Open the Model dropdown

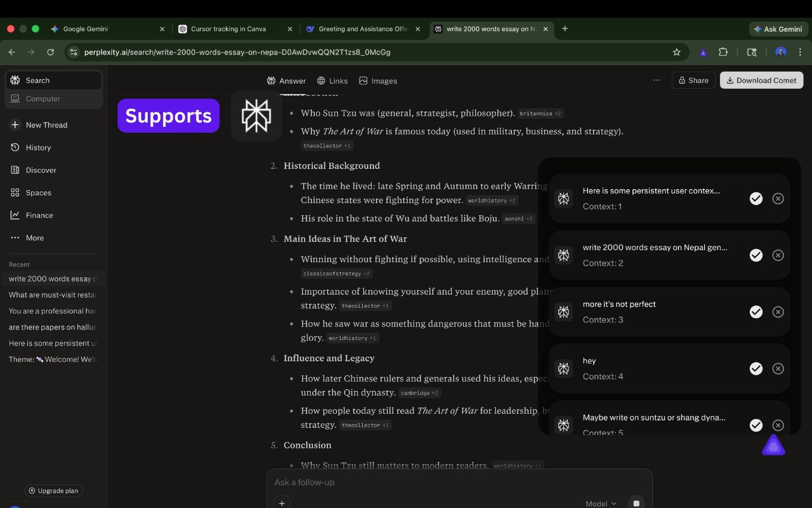tap(601, 504)
